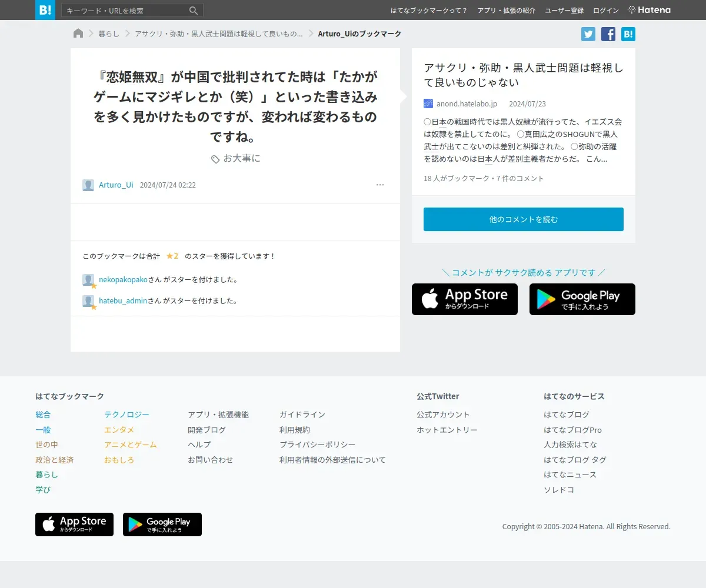Click 18 人がブックマーク・7 件のコメント
Image resolution: width=706 pixels, height=588 pixels.
coord(484,178)
